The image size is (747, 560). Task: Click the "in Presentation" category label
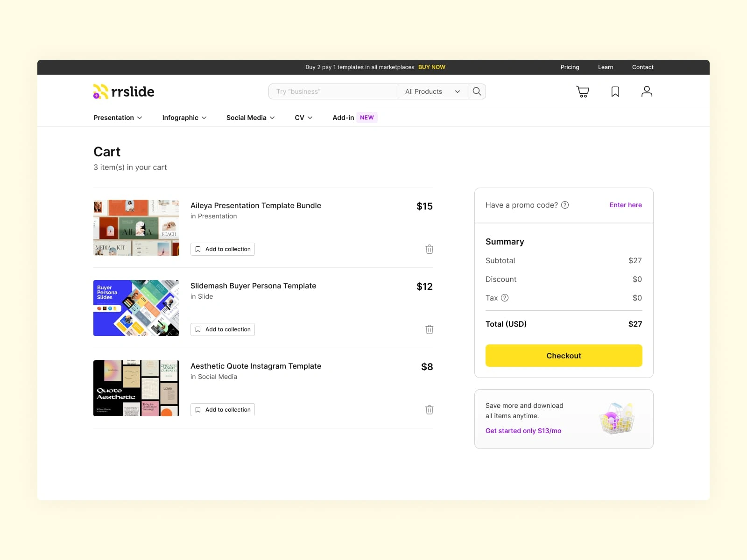[x=214, y=216]
